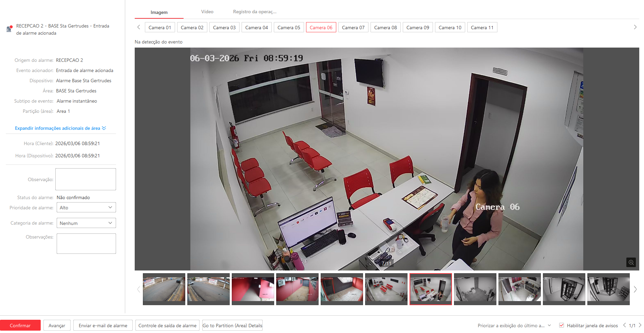Click the alarm device icon beside title
The image size is (644, 333).
[9, 29]
